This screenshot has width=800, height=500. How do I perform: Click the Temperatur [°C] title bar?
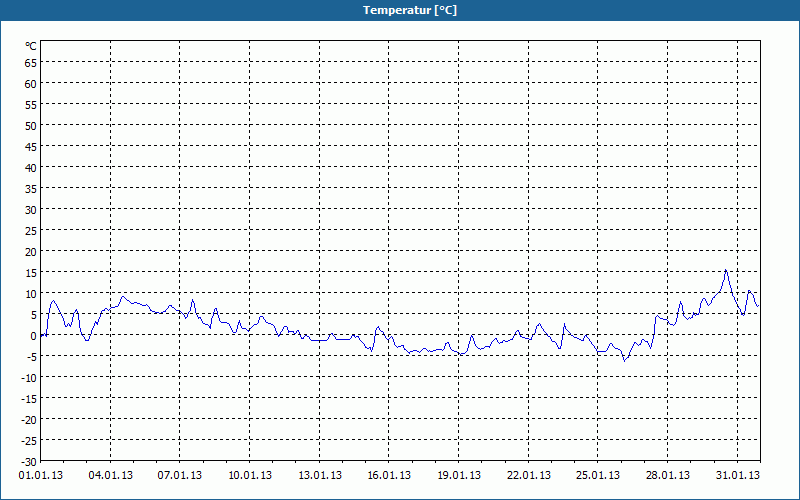tap(400, 10)
